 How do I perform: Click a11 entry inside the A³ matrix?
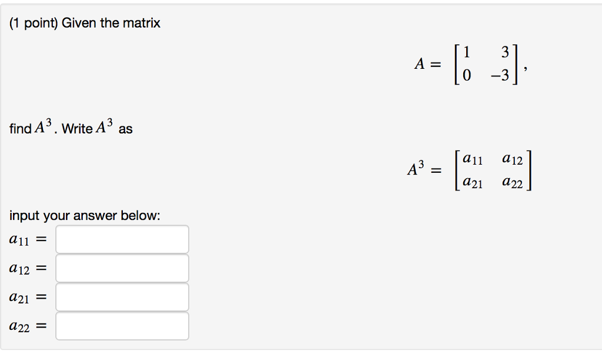(473, 159)
